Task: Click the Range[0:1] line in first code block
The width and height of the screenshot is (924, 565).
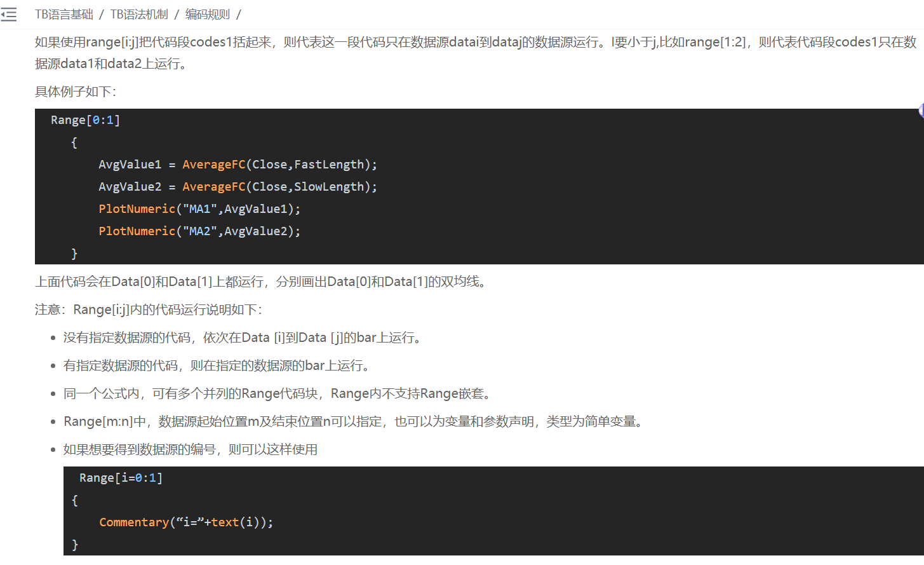Action: click(x=85, y=120)
